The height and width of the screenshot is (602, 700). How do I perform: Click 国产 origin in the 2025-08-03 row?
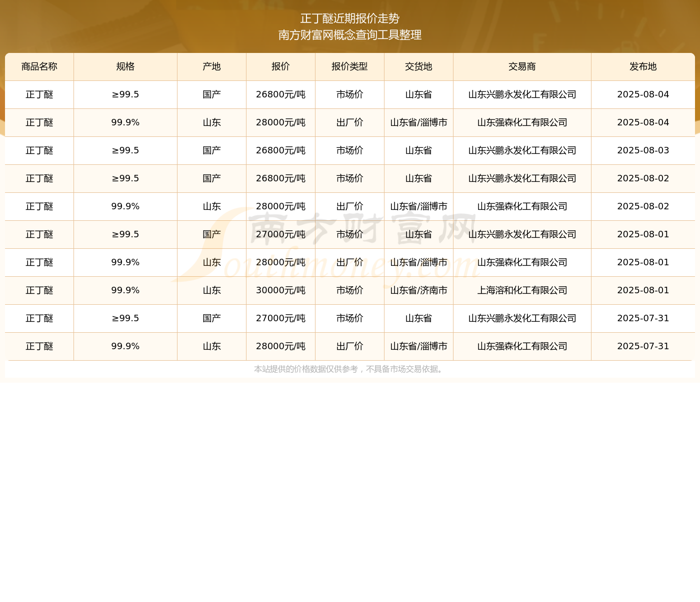211,150
